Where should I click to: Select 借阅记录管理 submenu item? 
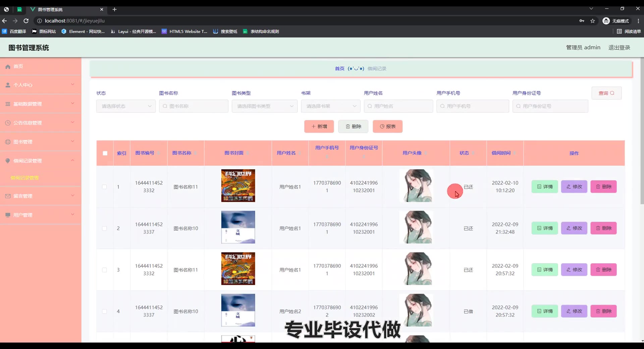[25, 178]
